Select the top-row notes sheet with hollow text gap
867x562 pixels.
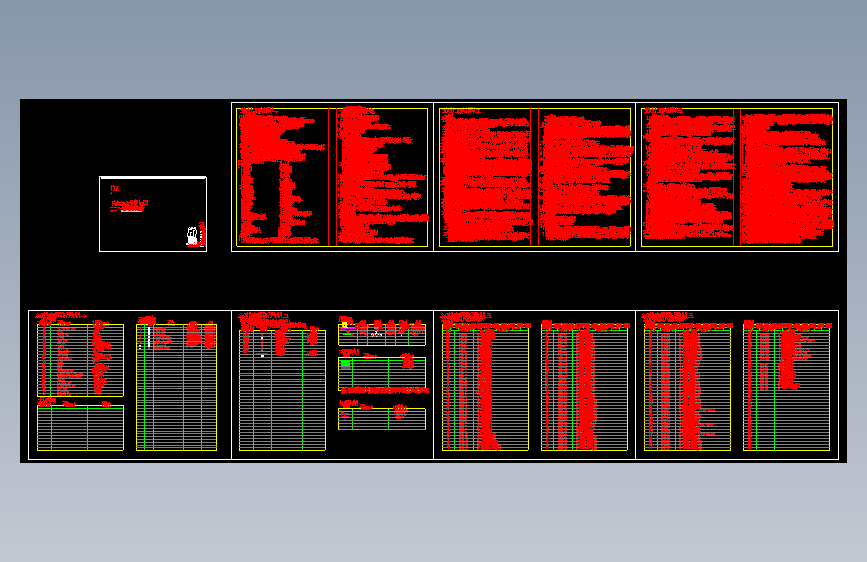332,177
